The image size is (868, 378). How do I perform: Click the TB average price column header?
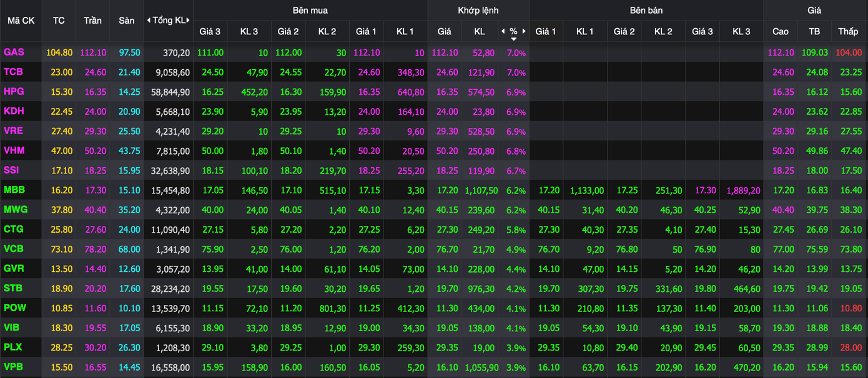click(x=814, y=31)
